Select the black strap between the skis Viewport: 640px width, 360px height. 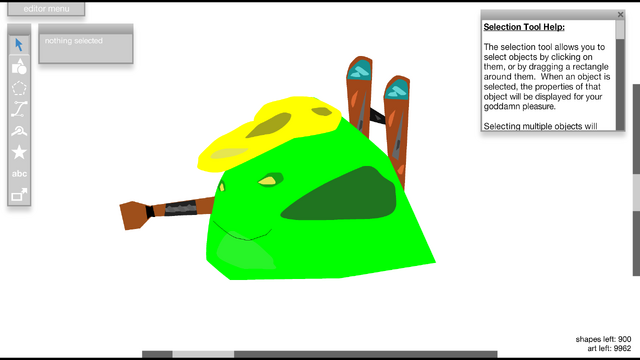377,116
